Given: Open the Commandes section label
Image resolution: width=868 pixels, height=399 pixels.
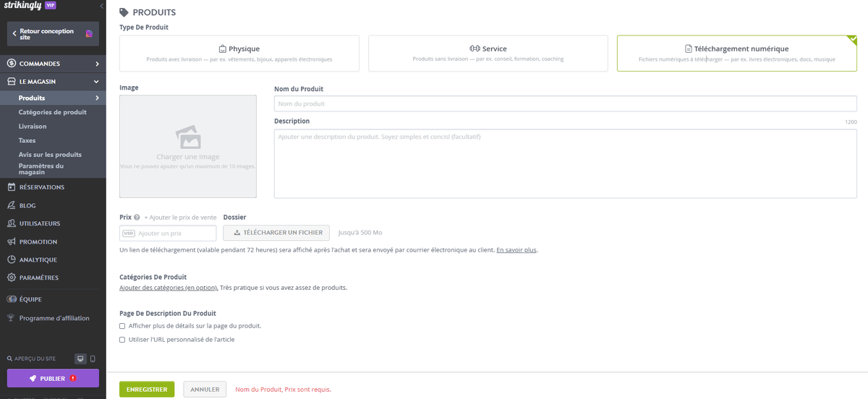Looking at the screenshot, I should coord(40,64).
